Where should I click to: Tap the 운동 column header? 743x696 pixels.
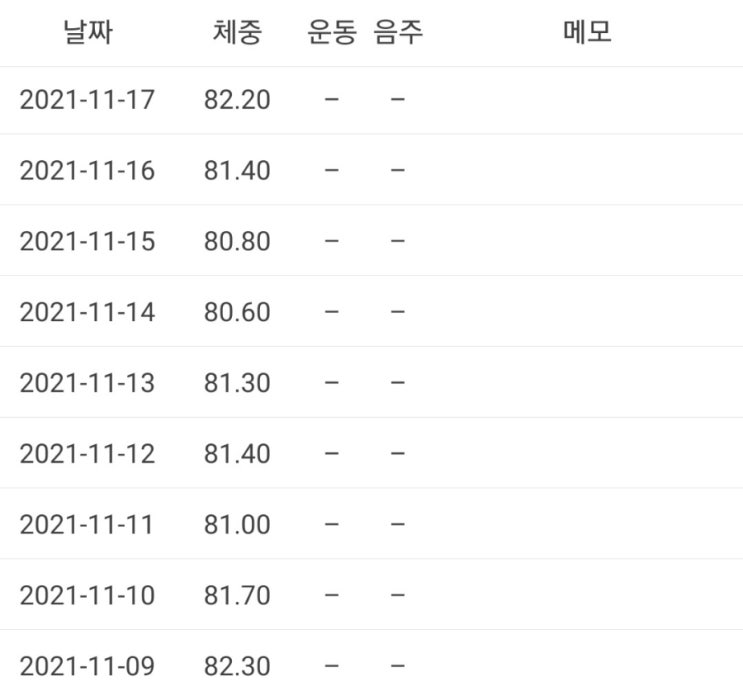(332, 32)
